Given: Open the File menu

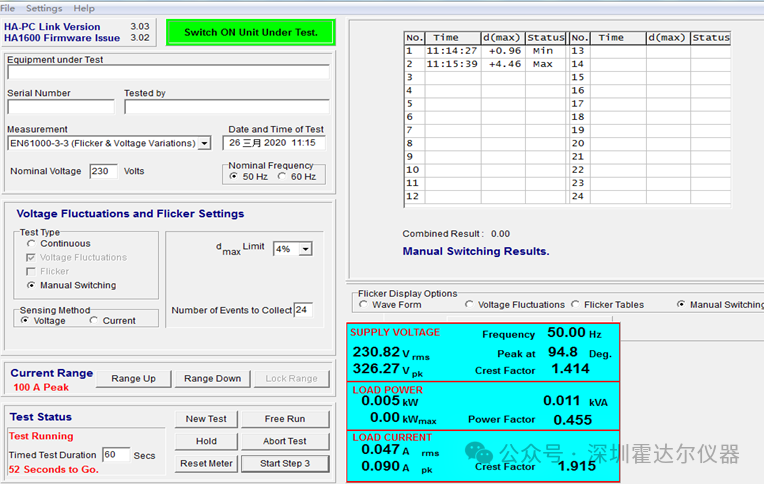Looking at the screenshot, I should tap(8, 7).
